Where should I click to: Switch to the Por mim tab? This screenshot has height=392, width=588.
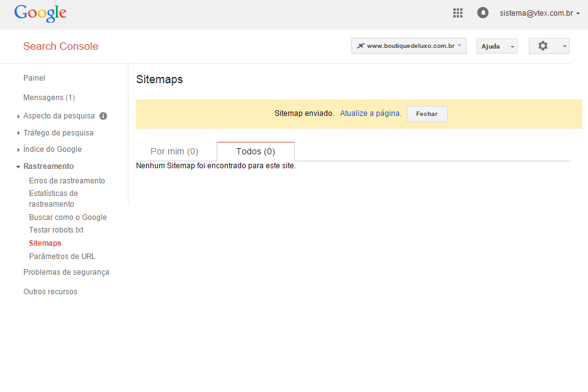pyautogui.click(x=174, y=151)
